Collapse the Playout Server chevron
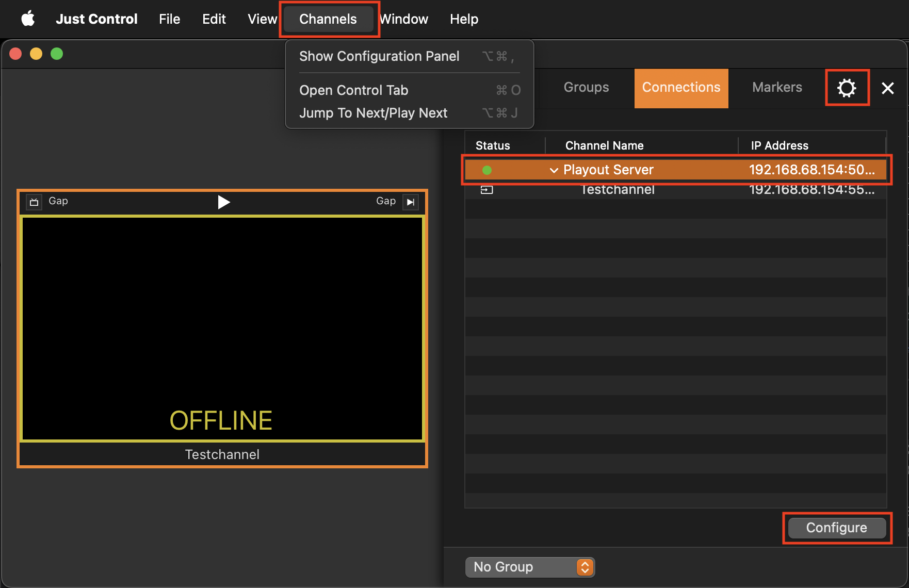 (x=554, y=170)
